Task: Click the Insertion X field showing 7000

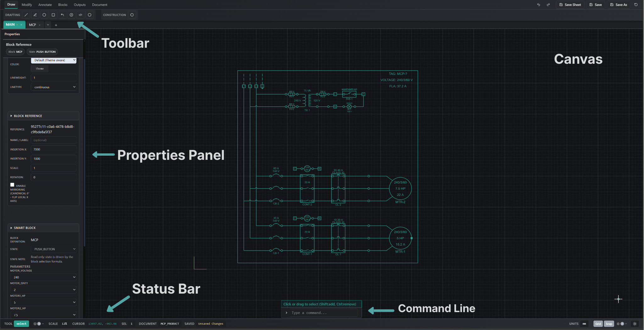Action: tap(54, 149)
